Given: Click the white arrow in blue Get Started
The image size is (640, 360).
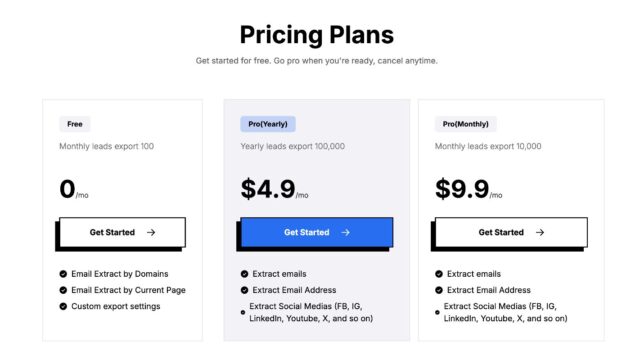Looking at the screenshot, I should (x=345, y=232).
